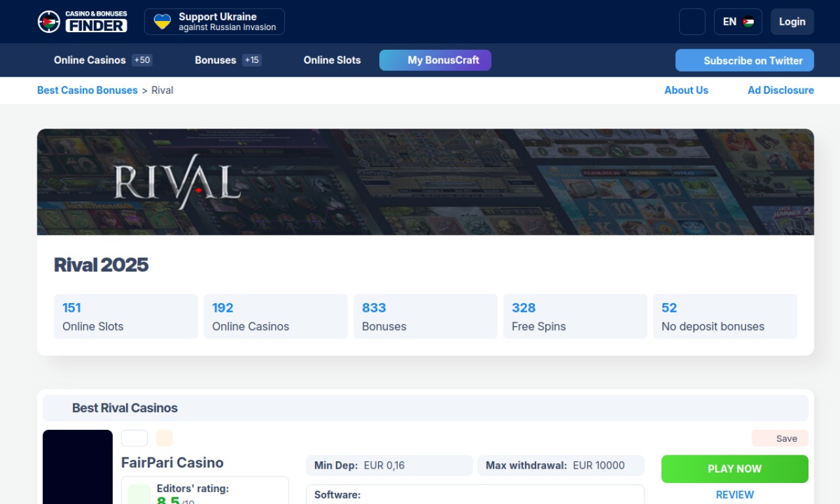Open the FairPari Casino title

pos(173,463)
